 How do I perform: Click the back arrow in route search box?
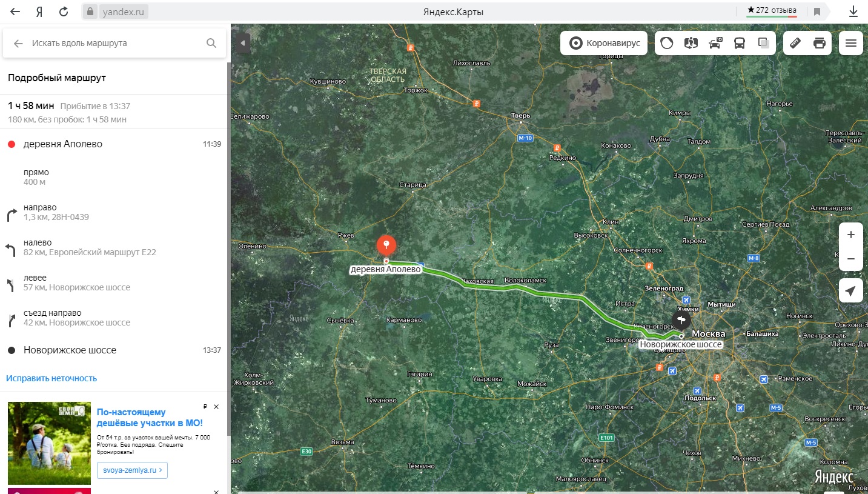click(x=18, y=43)
